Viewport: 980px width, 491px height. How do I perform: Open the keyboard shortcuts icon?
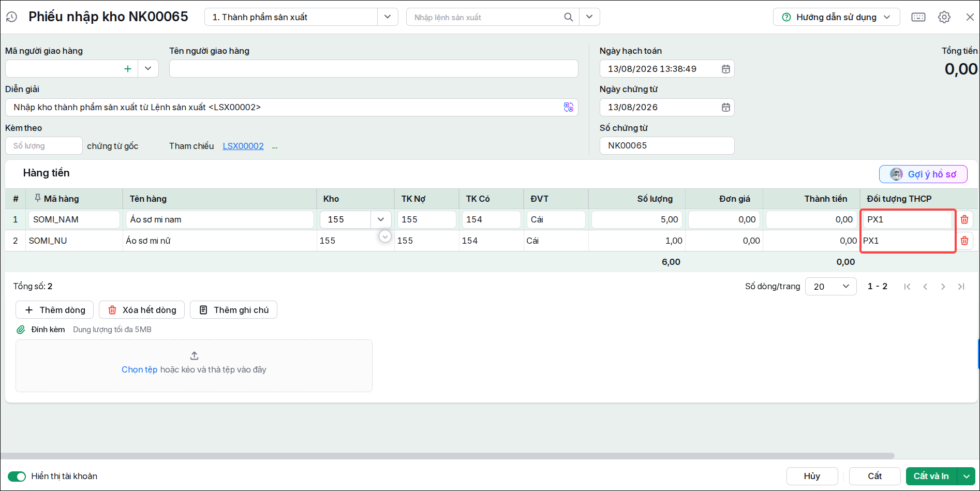click(918, 17)
